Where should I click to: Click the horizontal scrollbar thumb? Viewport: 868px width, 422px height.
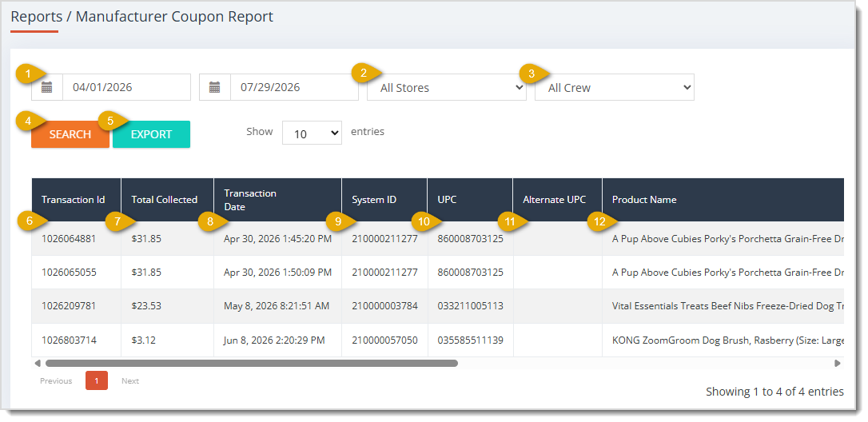pyautogui.click(x=252, y=364)
